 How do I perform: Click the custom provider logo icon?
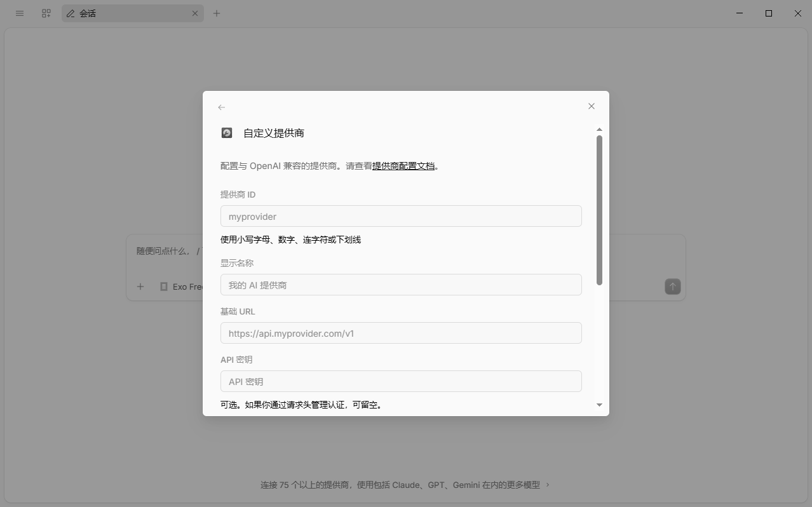227,133
